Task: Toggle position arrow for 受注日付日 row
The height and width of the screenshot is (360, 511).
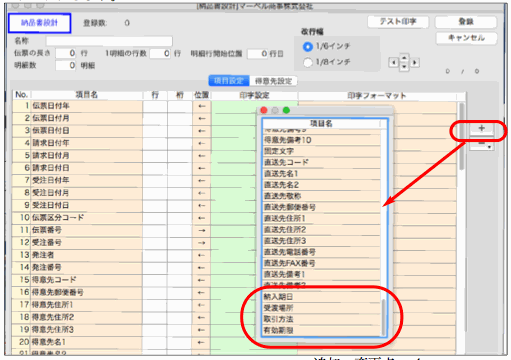Action: pyautogui.click(x=202, y=206)
